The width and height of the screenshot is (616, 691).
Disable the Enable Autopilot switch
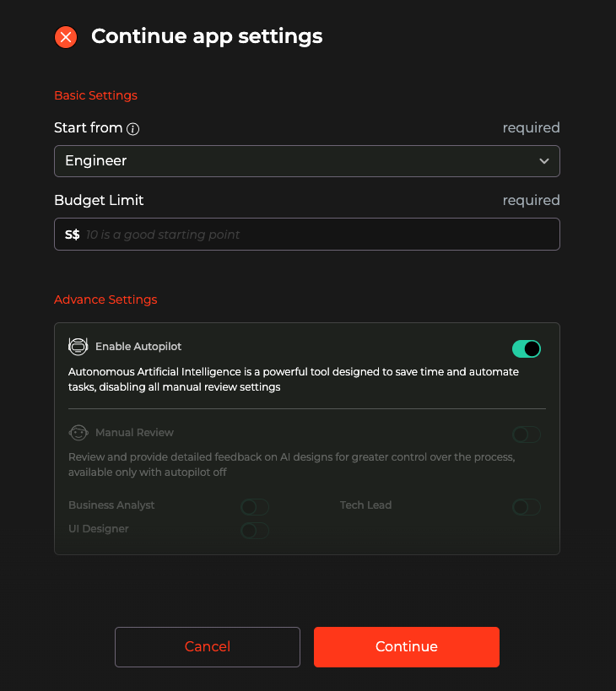coord(526,349)
